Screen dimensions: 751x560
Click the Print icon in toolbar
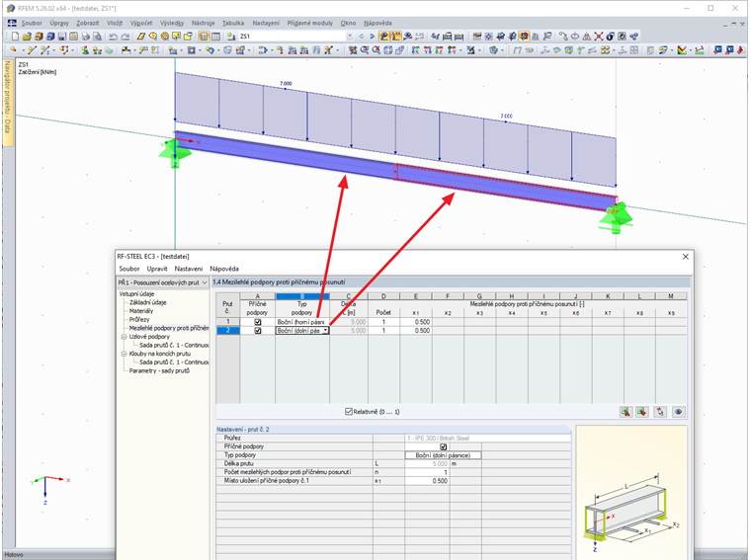click(x=85, y=37)
